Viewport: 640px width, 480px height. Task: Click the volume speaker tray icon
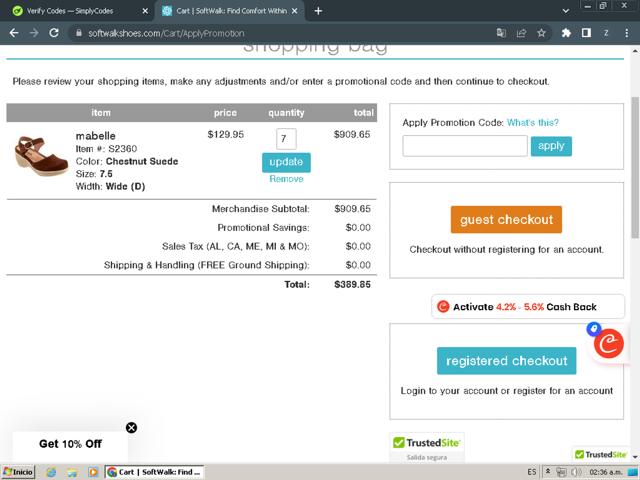pyautogui.click(x=576, y=472)
